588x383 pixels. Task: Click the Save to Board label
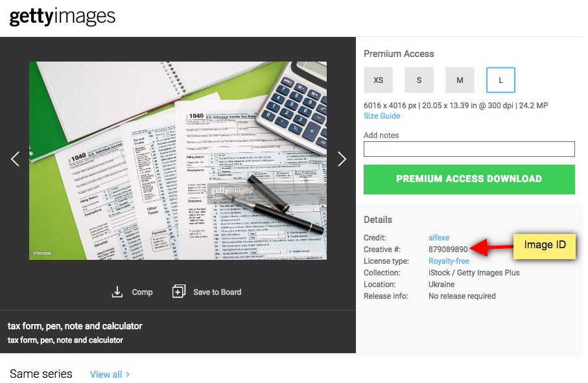pyautogui.click(x=217, y=292)
